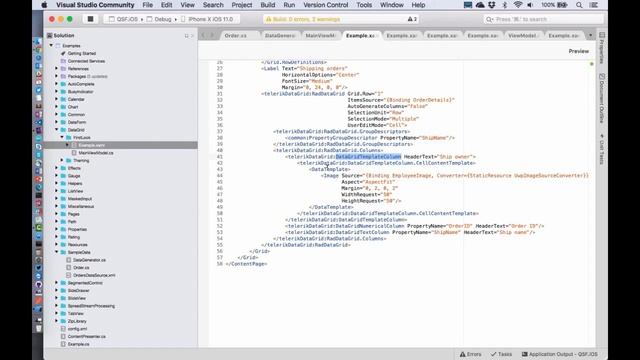Image resolution: width=640 pixels, height=360 pixels.
Task: Click the Preview button
Action: click(579, 51)
